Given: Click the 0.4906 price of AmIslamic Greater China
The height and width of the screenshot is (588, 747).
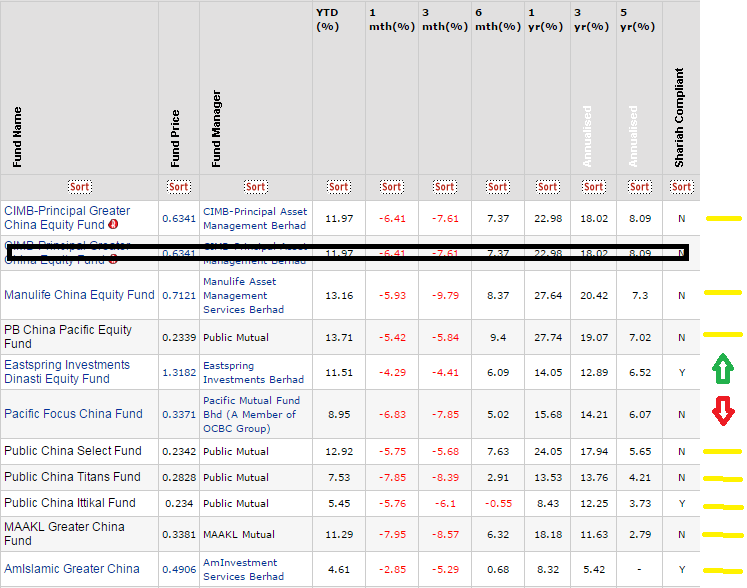Looking at the screenshot, I should point(179,569).
